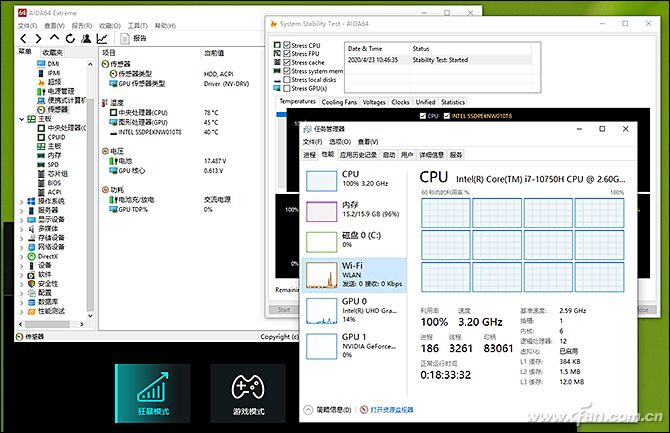
Task: Expand the 配置 tree node
Action: [x=21, y=293]
